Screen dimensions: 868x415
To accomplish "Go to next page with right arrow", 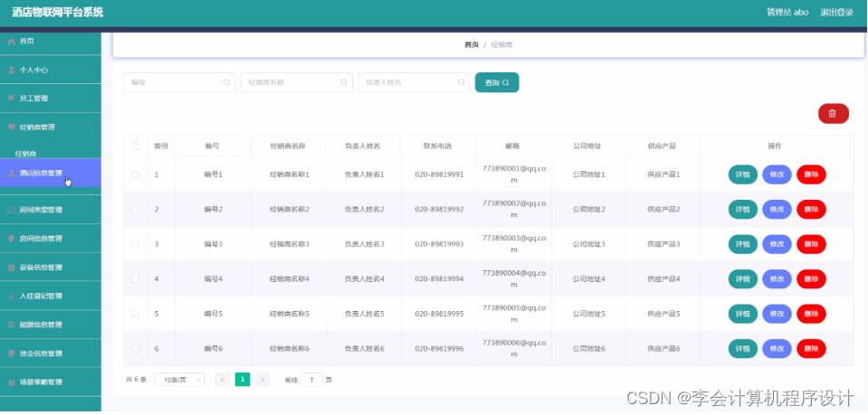I will (x=263, y=380).
